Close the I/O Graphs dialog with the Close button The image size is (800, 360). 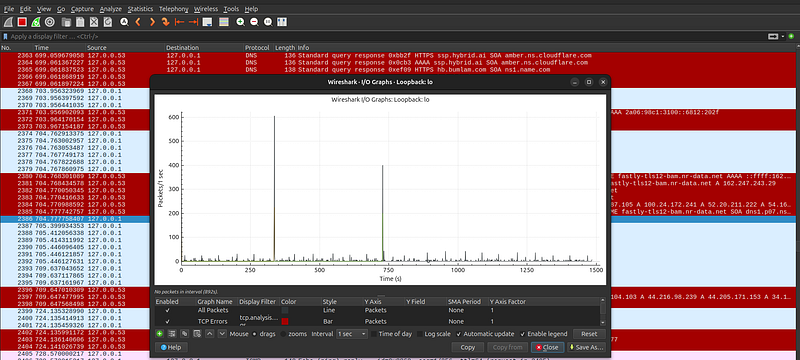(547, 347)
